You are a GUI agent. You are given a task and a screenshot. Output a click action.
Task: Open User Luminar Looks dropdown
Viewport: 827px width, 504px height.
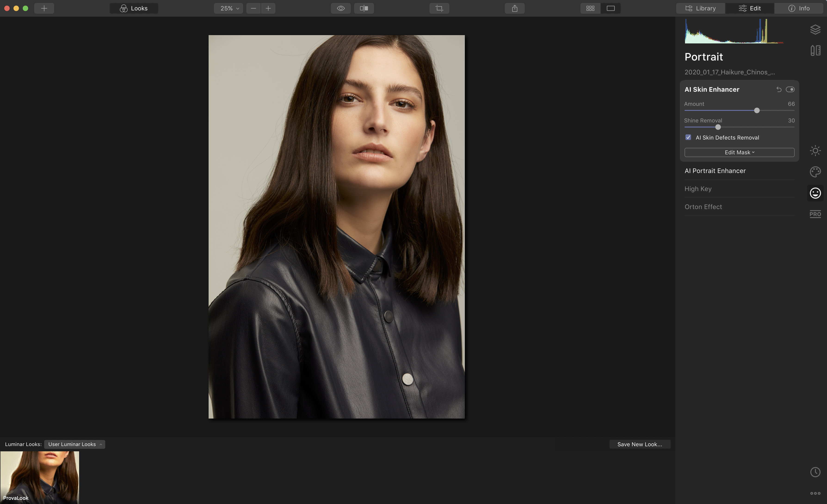click(74, 444)
